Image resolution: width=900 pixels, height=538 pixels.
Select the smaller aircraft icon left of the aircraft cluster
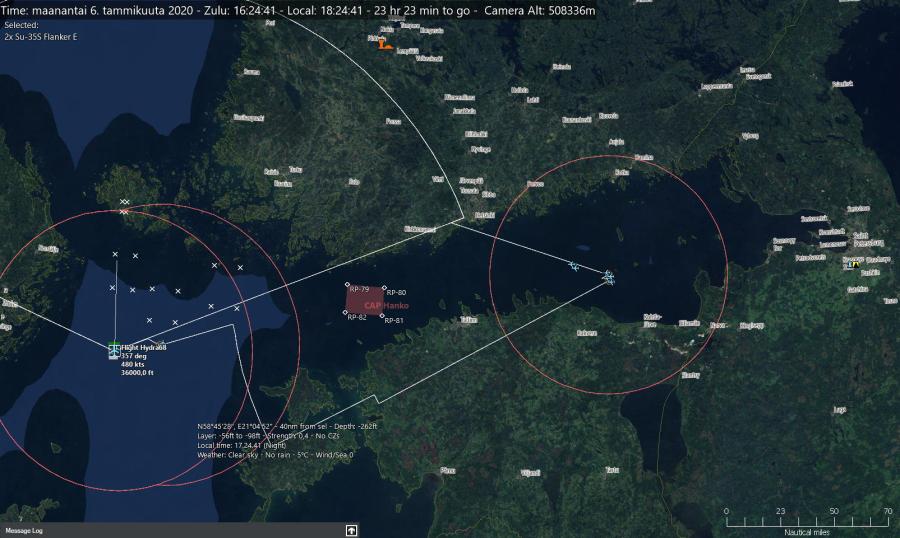[x=573, y=266]
